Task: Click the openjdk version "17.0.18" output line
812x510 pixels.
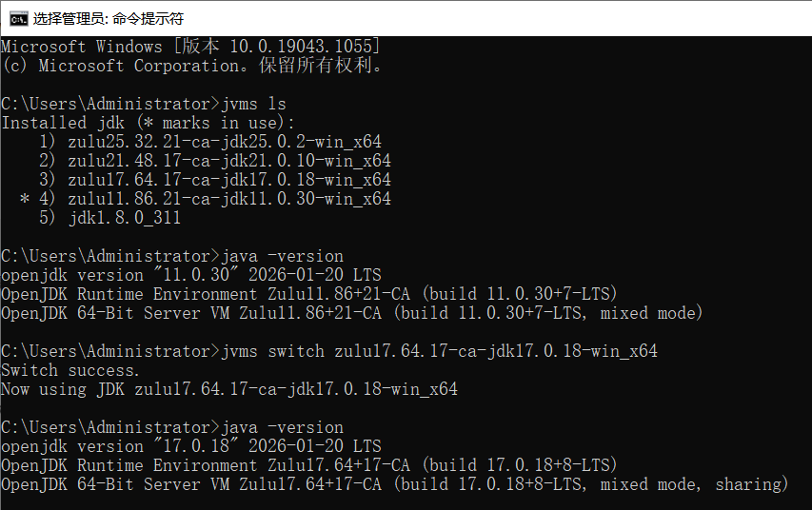Action: [x=190, y=446]
